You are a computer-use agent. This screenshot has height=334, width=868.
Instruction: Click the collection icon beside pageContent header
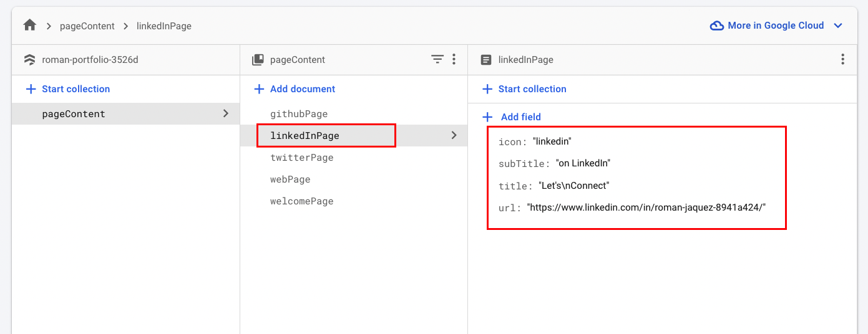tap(258, 60)
